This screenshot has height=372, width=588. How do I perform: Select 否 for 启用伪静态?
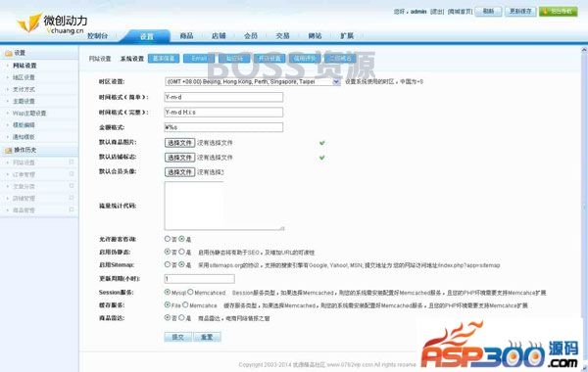click(x=168, y=252)
